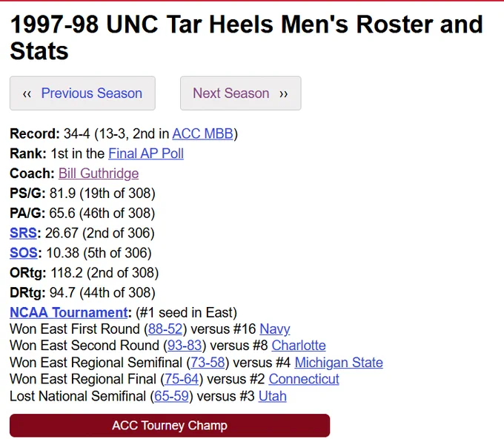Viewport: 504px width, 442px height.
Task: Go to the Previous Season page
Action: (x=82, y=93)
